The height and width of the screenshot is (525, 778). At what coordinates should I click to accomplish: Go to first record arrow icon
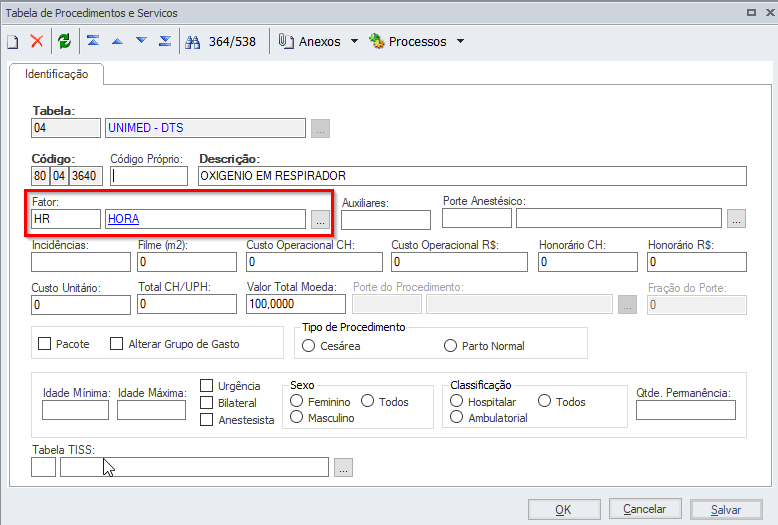coord(93,41)
